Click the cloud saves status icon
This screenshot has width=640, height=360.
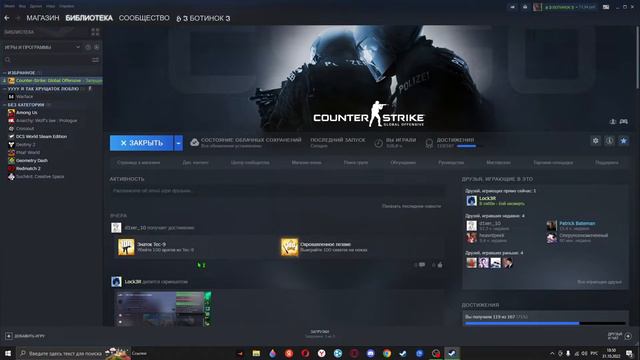point(195,142)
